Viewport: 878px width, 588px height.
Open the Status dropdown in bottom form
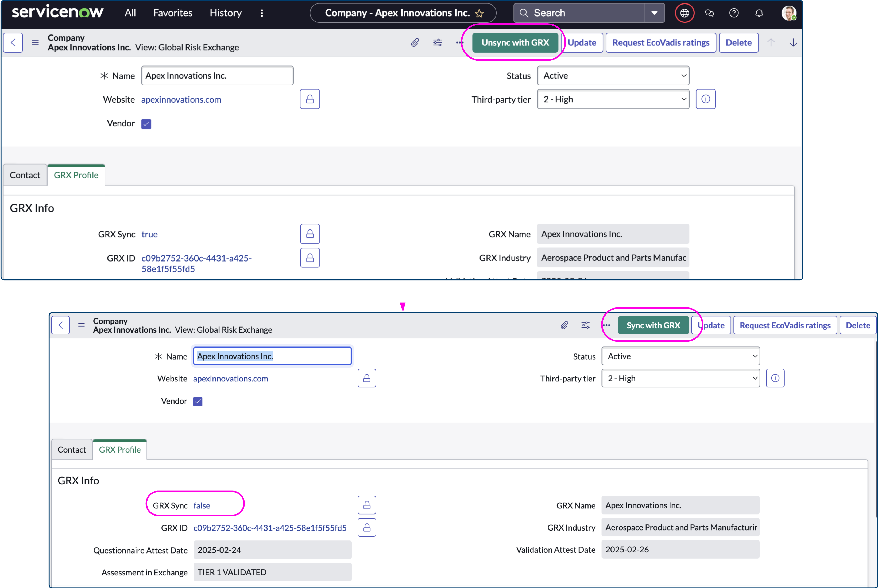(x=681, y=356)
